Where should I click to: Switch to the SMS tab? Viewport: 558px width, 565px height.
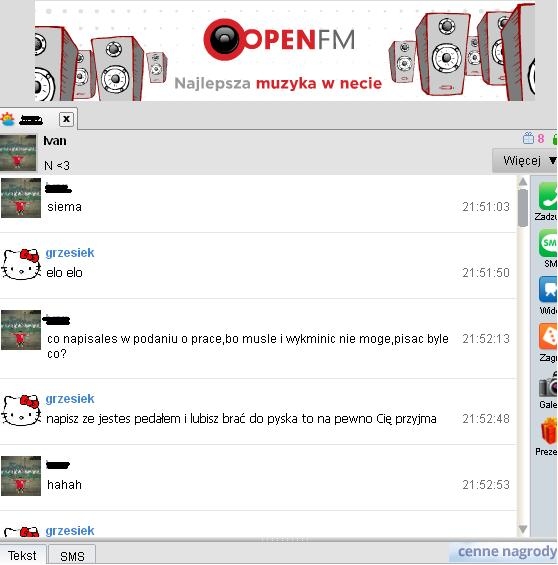(x=72, y=556)
